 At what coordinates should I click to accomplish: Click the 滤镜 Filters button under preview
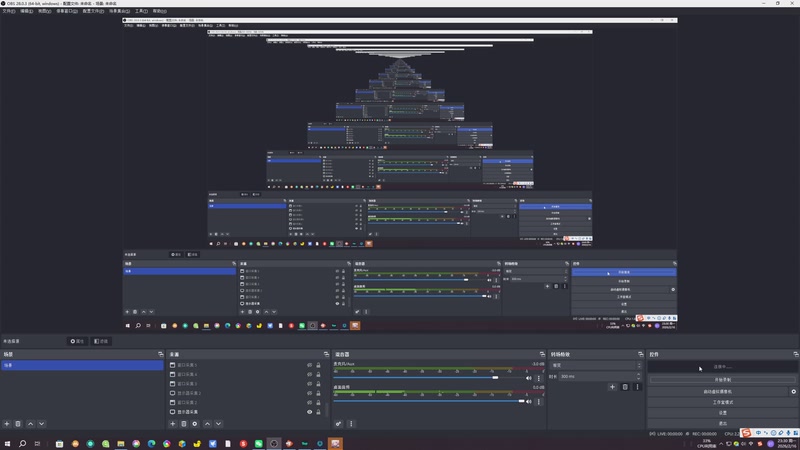point(101,341)
